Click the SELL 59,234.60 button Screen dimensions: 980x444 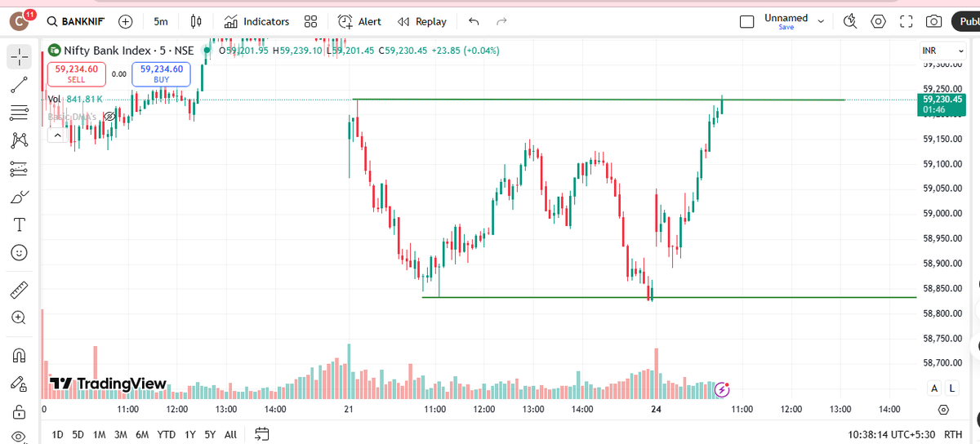coord(76,74)
